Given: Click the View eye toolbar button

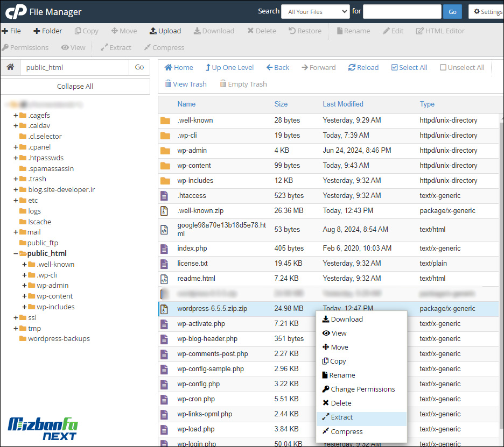Looking at the screenshot, I should 73,47.
